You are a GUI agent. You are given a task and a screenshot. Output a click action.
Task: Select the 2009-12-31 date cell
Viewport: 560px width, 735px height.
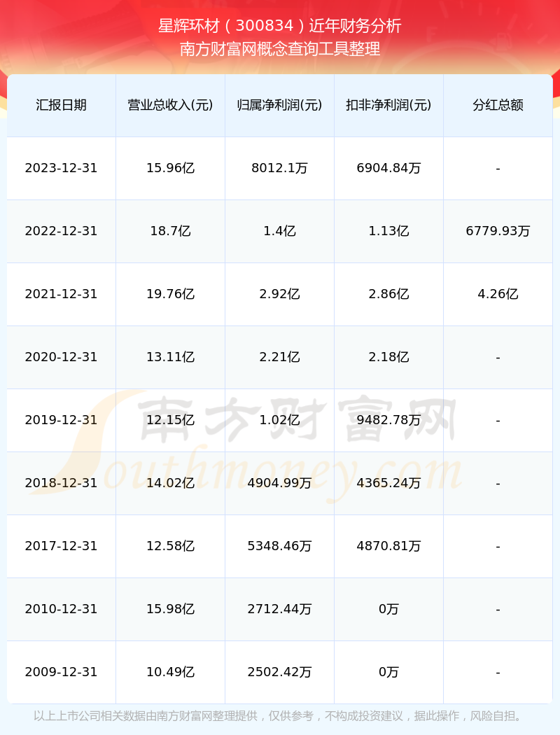[x=62, y=672]
